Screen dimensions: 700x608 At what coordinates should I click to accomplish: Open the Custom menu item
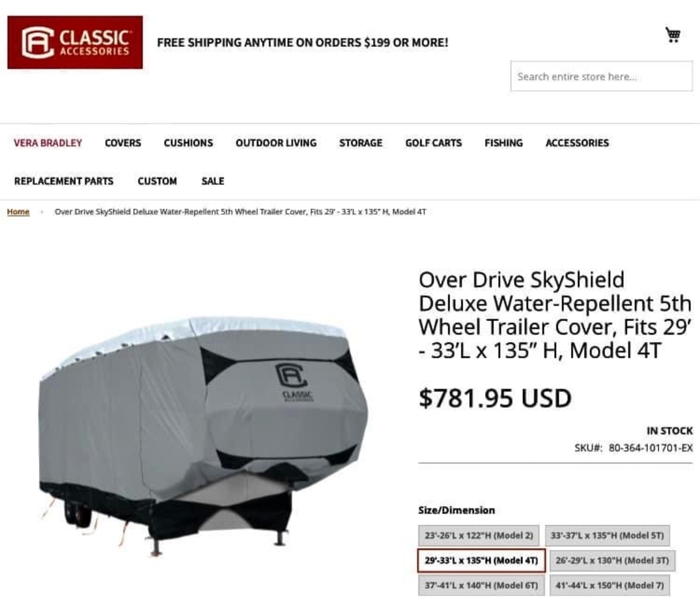click(157, 181)
